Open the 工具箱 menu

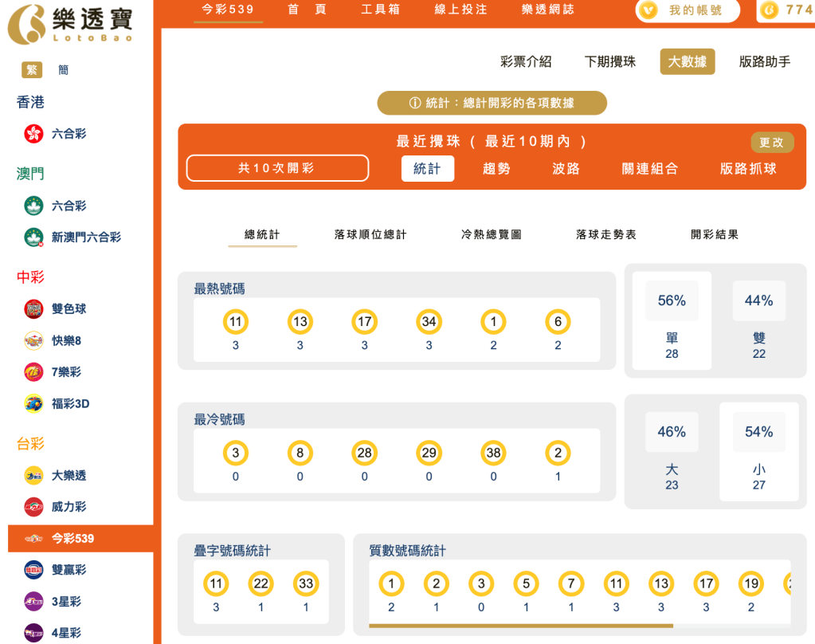pos(379,10)
